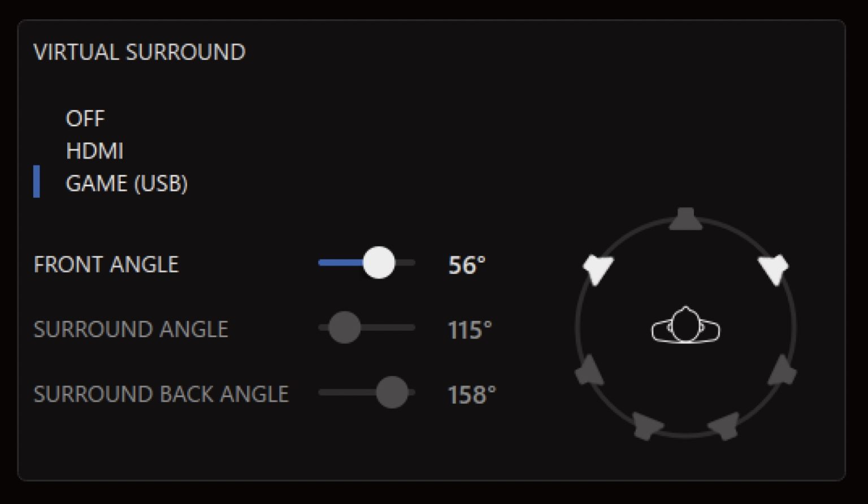The image size is (868, 504).
Task: Click the surround back right speaker icon
Action: click(x=726, y=425)
